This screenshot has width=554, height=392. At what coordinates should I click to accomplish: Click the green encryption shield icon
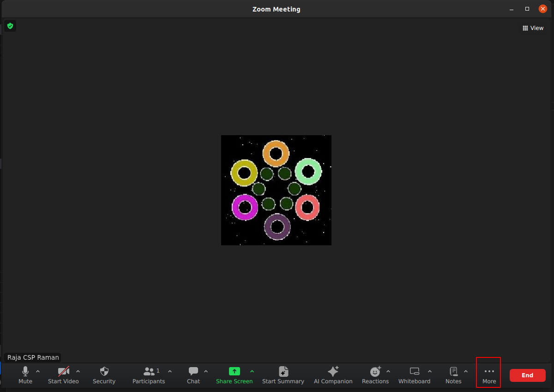[x=10, y=26]
